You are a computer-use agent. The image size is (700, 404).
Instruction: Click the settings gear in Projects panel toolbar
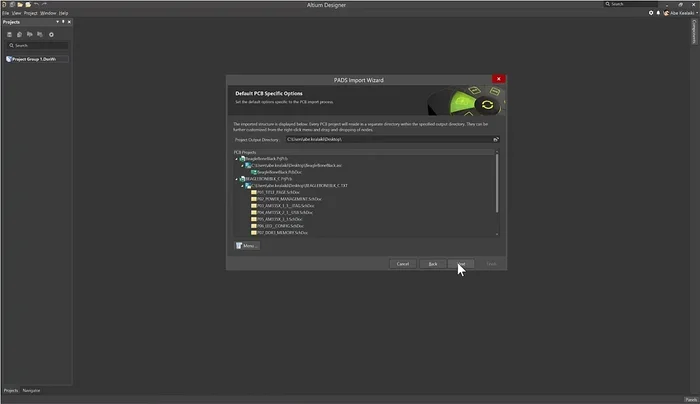(x=50, y=34)
